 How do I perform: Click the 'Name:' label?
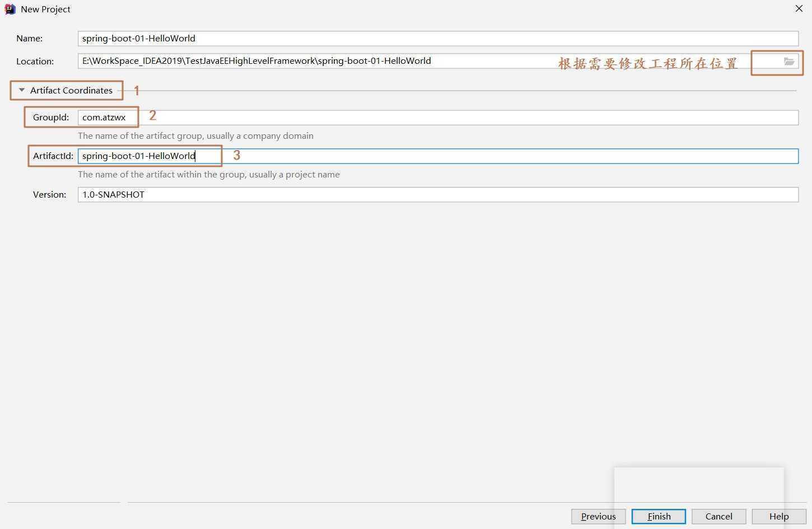pyautogui.click(x=29, y=39)
